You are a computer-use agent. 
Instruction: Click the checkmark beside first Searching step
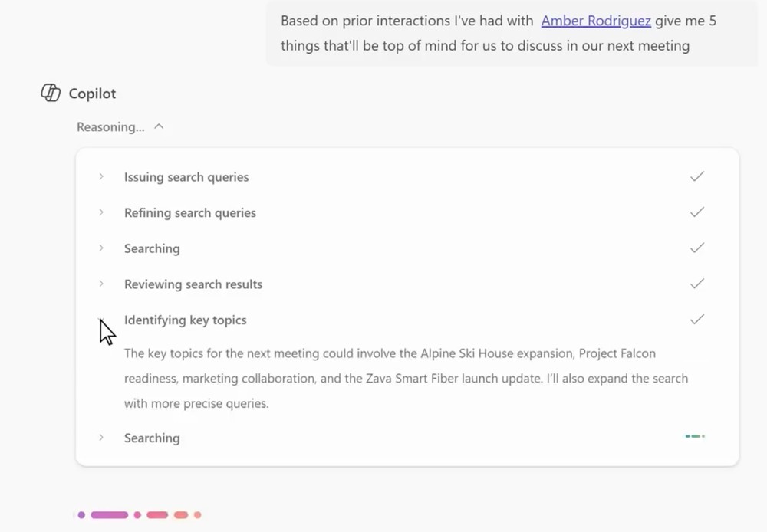(697, 248)
